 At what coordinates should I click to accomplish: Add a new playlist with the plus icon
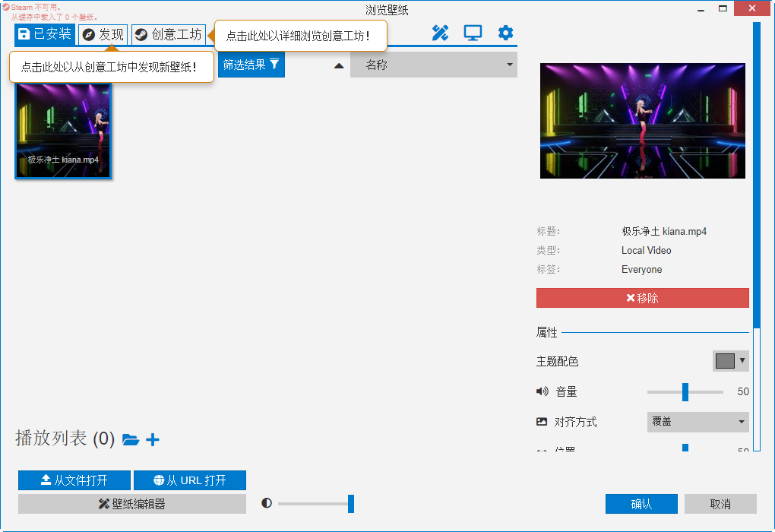click(x=153, y=439)
